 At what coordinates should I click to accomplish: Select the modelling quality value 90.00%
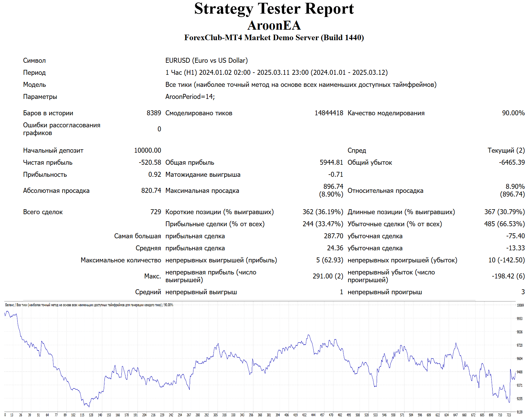click(513, 113)
